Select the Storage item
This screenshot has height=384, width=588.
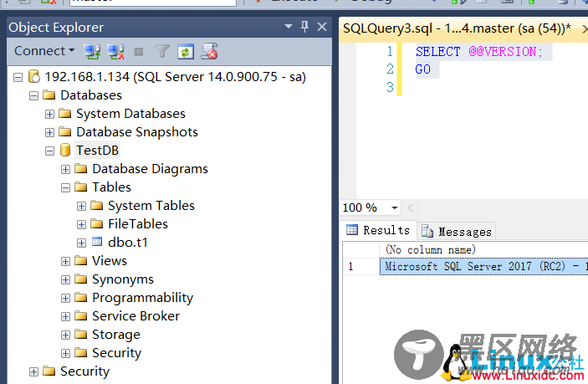pos(116,335)
